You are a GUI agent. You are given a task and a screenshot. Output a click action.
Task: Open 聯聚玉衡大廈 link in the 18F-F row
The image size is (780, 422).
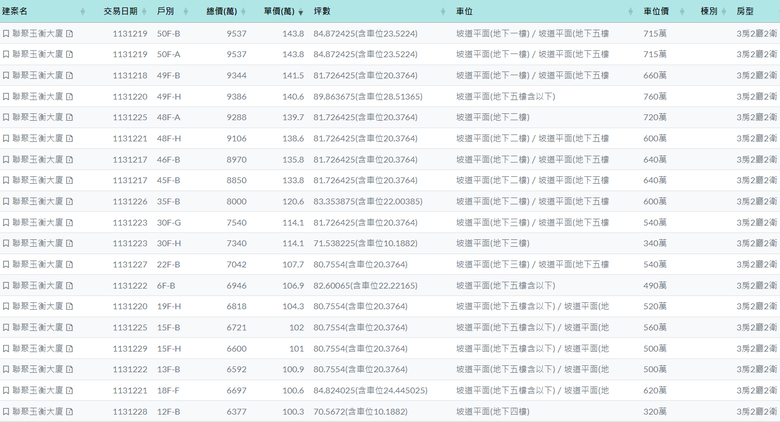38,391
